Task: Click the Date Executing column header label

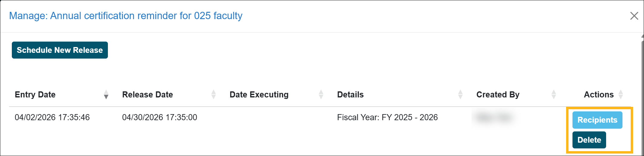Action: (x=259, y=95)
